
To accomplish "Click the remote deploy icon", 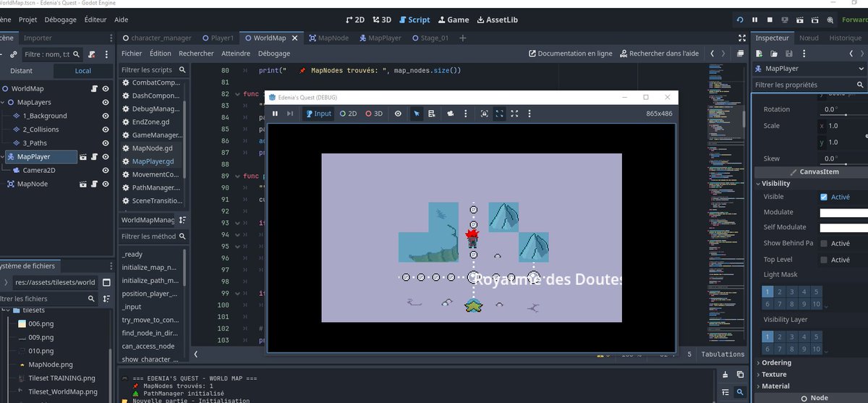I will (x=785, y=20).
